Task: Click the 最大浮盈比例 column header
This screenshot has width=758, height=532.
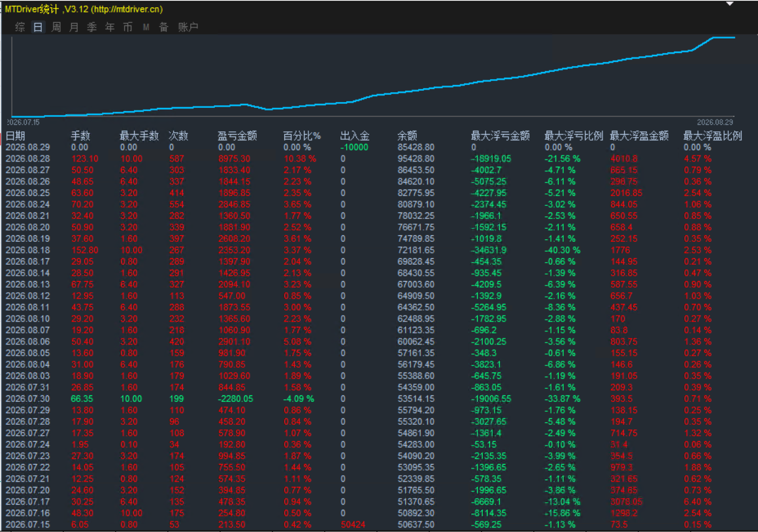Action: (712, 136)
